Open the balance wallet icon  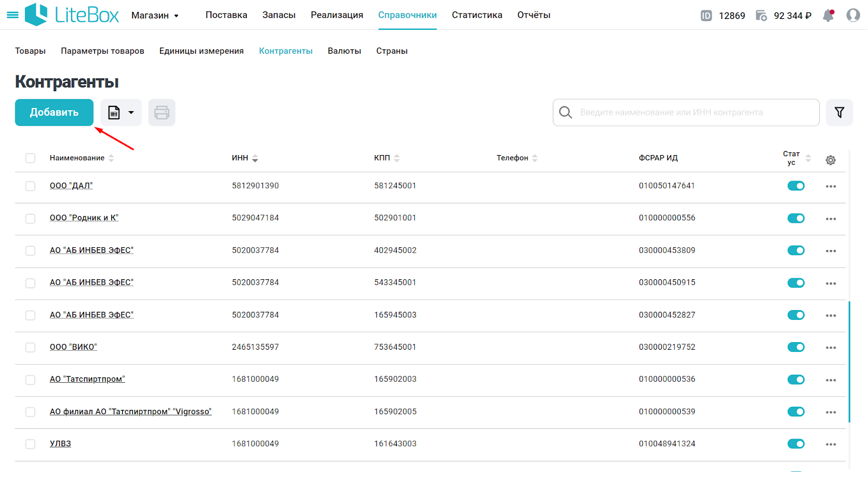(x=761, y=16)
